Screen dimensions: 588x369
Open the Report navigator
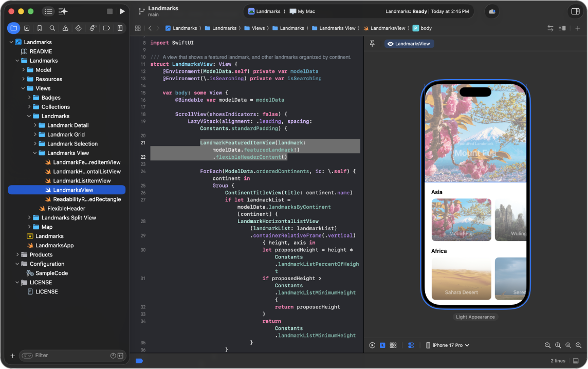pos(120,28)
